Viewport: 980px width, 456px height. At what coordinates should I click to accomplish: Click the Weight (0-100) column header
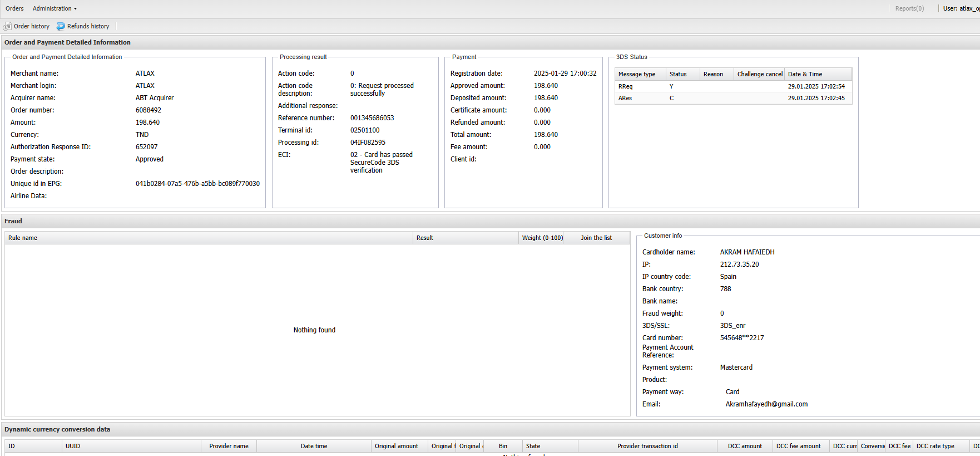pyautogui.click(x=542, y=238)
